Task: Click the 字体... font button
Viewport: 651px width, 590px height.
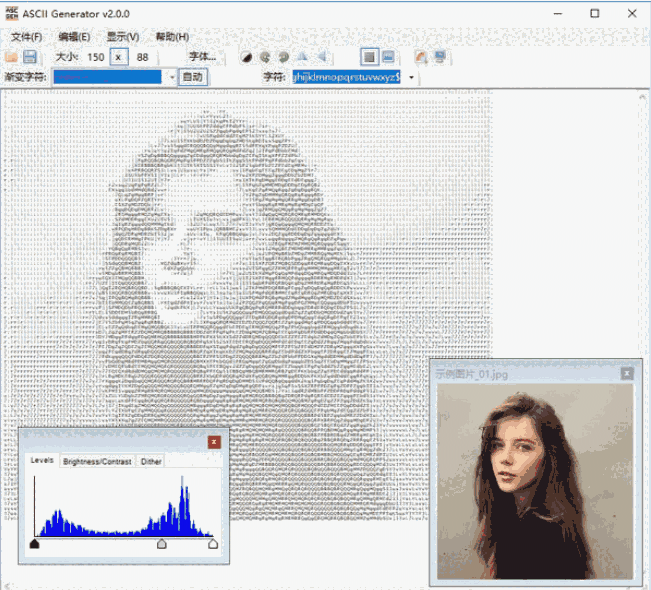Action: click(x=203, y=57)
